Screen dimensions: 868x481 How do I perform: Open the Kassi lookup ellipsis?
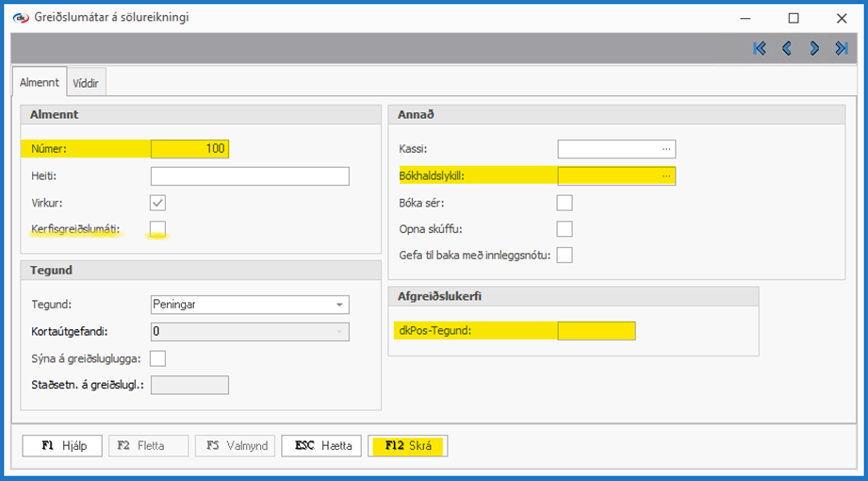[666, 149]
